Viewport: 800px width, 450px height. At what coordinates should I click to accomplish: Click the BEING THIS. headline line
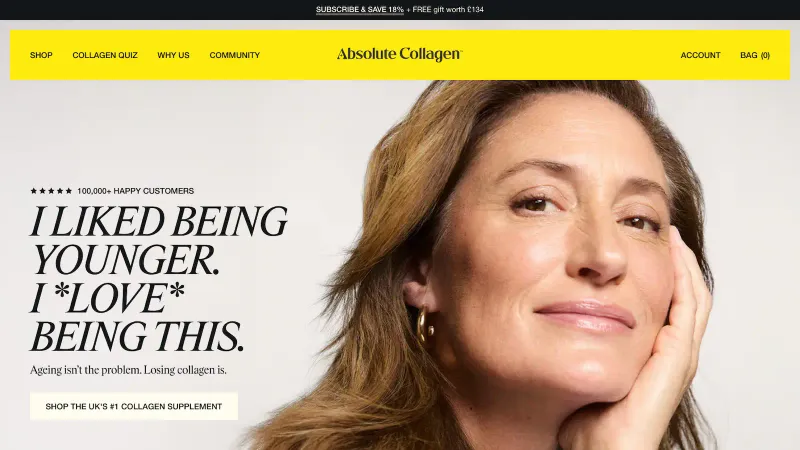pyautogui.click(x=137, y=336)
